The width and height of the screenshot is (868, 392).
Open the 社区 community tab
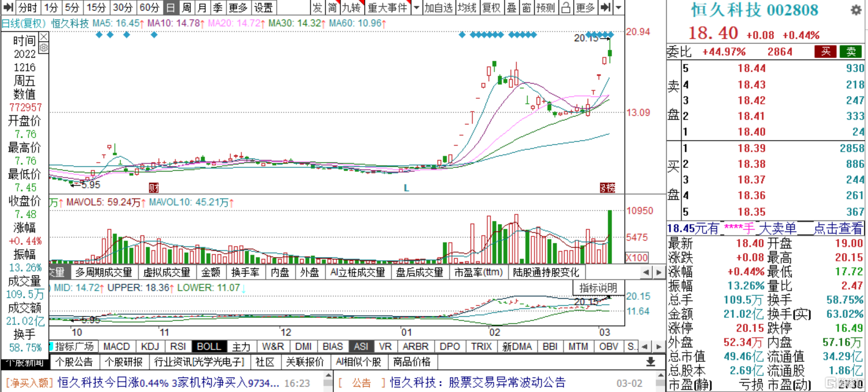265,362
